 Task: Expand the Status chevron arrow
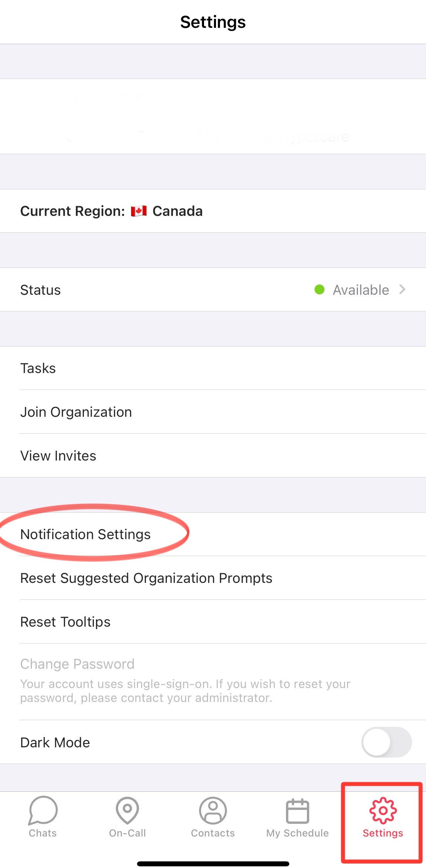click(x=402, y=289)
